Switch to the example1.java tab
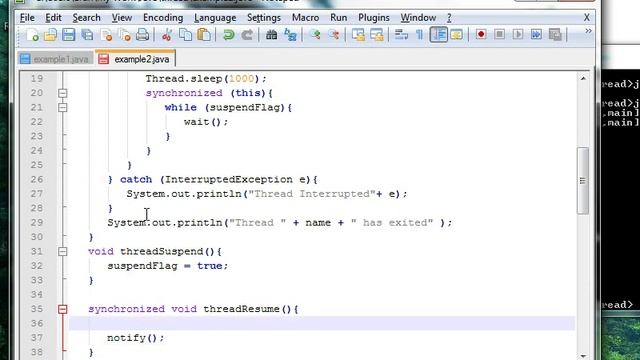 pos(56,59)
